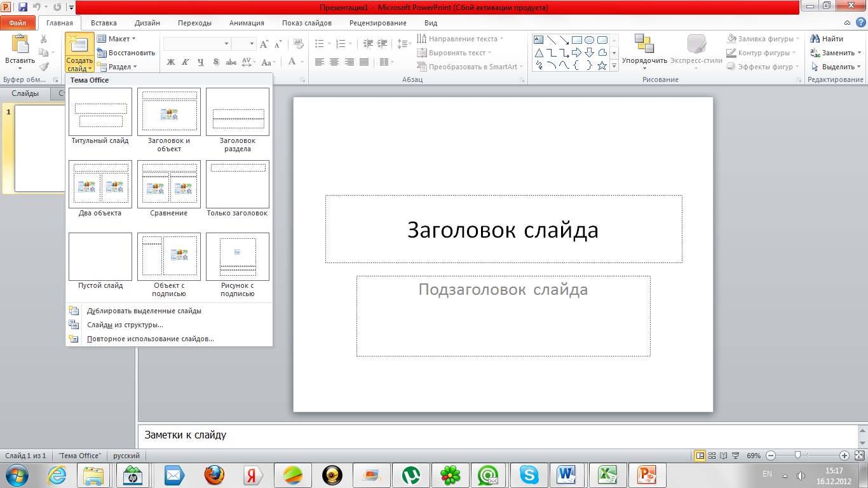Click into the Заметки к слайду notes field
This screenshot has height=488, width=868.
pyautogui.click(x=498, y=435)
